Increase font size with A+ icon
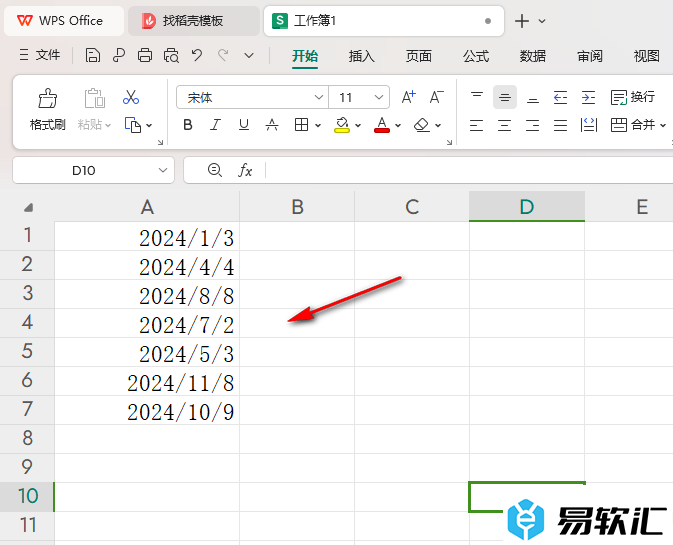 tap(409, 97)
